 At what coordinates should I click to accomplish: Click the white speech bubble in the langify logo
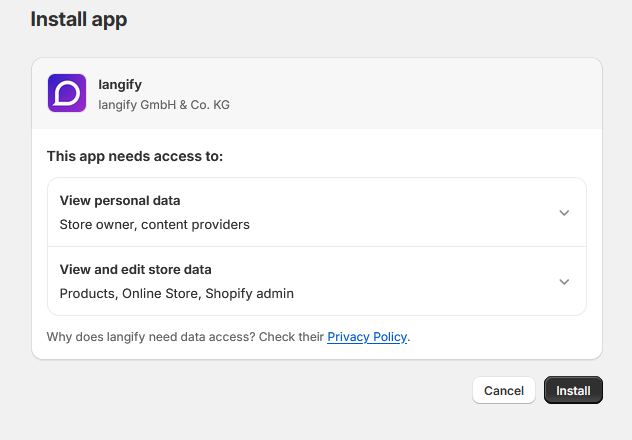[67, 93]
